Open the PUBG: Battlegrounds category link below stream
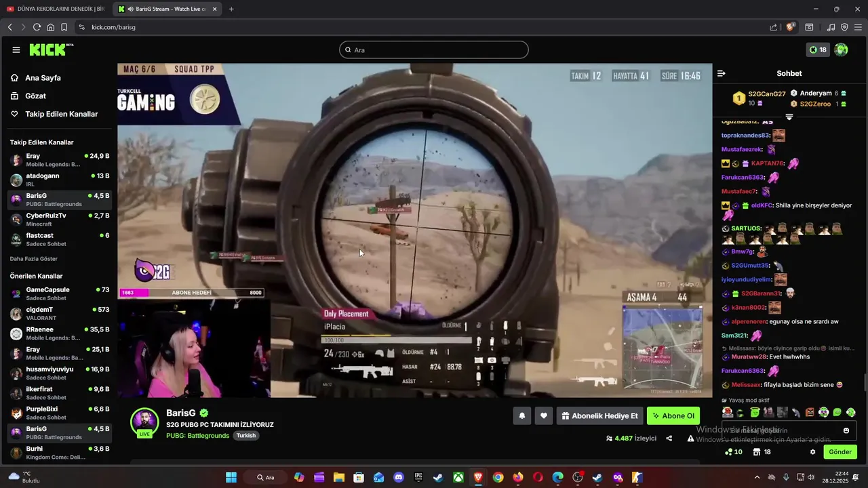 pos(197,436)
